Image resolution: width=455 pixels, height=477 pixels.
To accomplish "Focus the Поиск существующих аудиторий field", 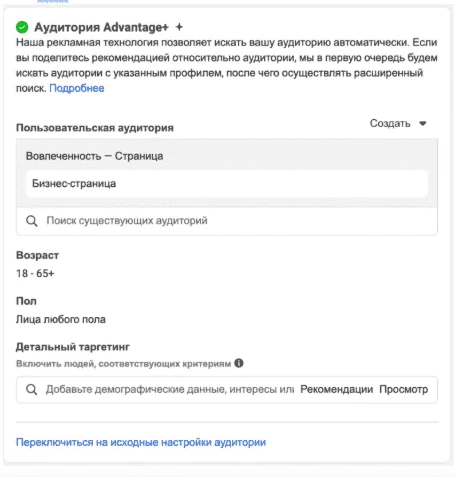I will click(x=227, y=221).
